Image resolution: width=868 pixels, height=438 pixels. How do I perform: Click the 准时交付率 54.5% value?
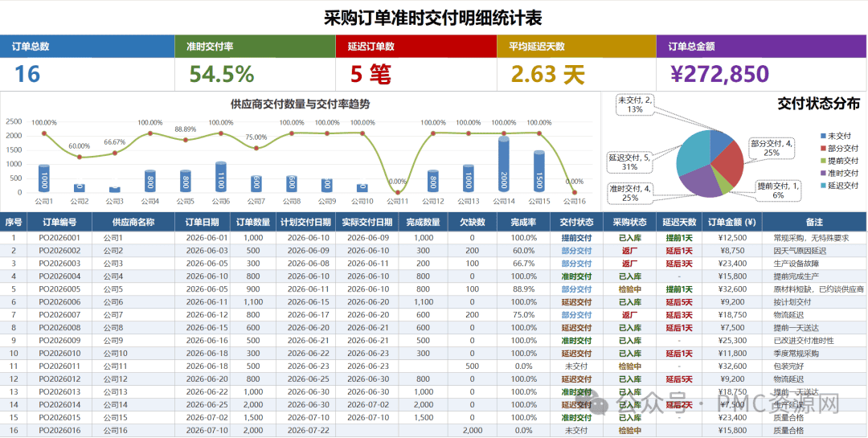pyautogui.click(x=222, y=74)
